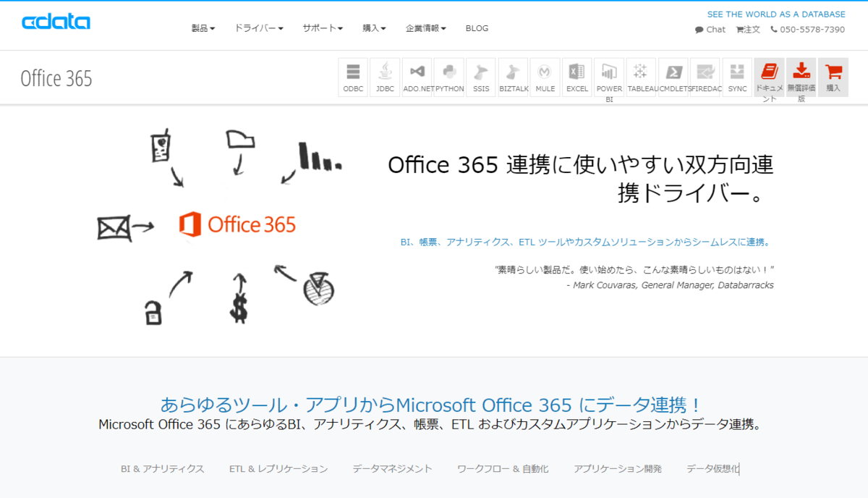Open the JDBC driver page
868x498 pixels.
tap(384, 76)
